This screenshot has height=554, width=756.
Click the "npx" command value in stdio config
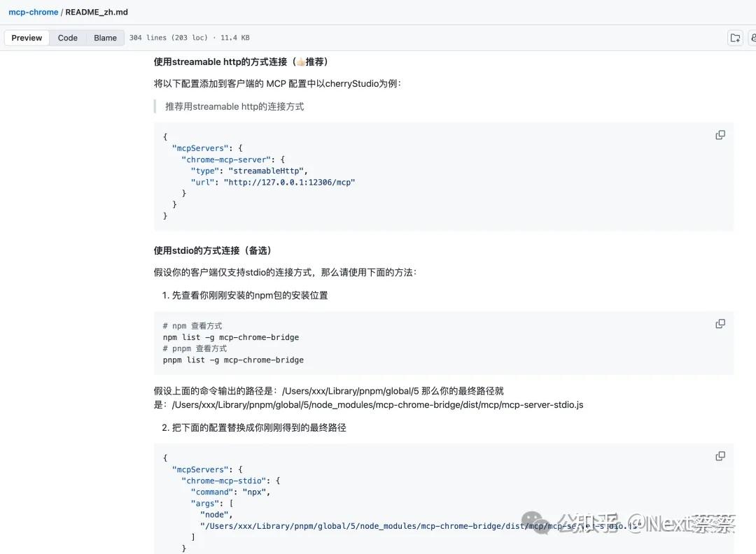[x=254, y=492]
